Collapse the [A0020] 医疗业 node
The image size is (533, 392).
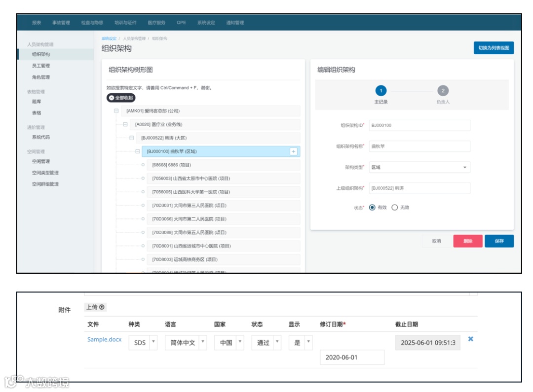125,125
